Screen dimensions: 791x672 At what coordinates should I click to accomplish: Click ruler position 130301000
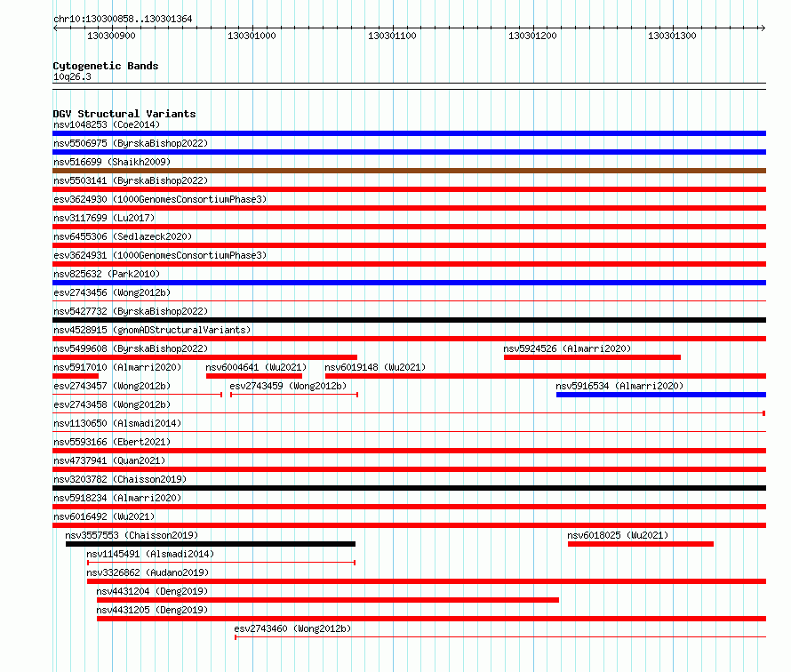pyautogui.click(x=252, y=36)
